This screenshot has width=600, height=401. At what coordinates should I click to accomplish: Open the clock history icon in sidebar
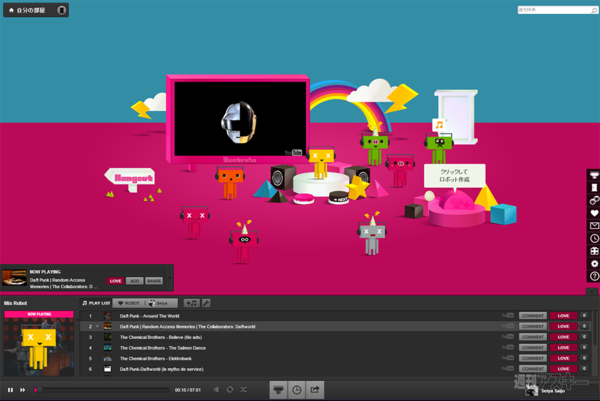click(x=594, y=238)
